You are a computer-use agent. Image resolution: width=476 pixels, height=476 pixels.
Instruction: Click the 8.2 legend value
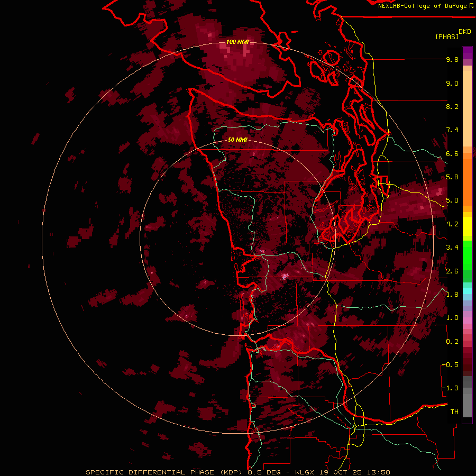(x=452, y=106)
